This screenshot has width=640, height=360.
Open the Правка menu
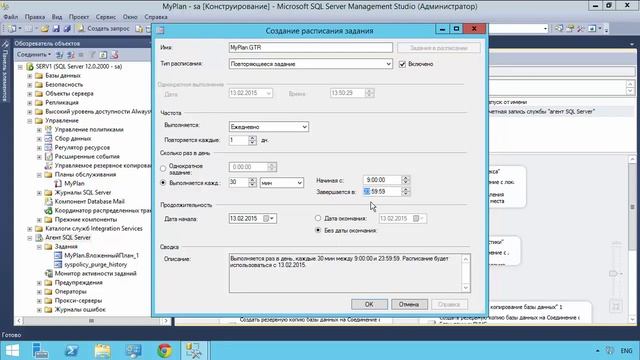click(x=35, y=17)
